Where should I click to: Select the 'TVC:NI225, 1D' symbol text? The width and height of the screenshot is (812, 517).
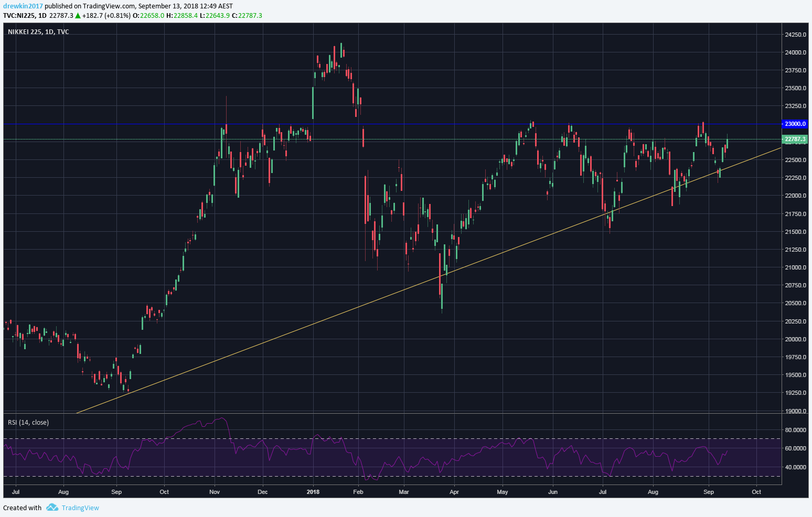25,16
